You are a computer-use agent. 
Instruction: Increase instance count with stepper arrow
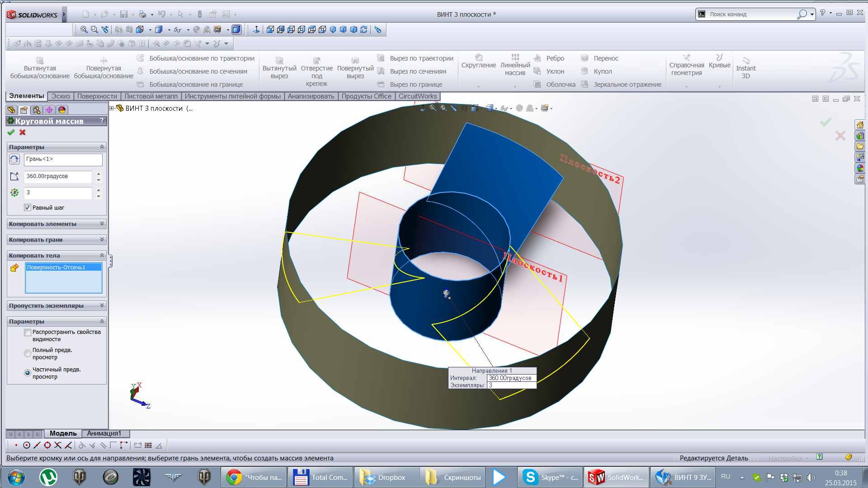coord(99,190)
